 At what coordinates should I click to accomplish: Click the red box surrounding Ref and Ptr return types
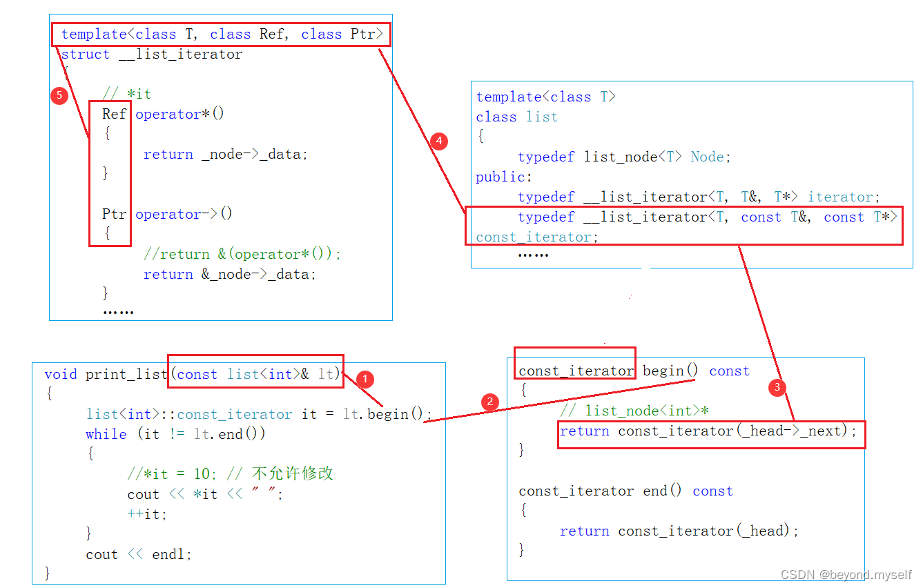[x=110, y=173]
